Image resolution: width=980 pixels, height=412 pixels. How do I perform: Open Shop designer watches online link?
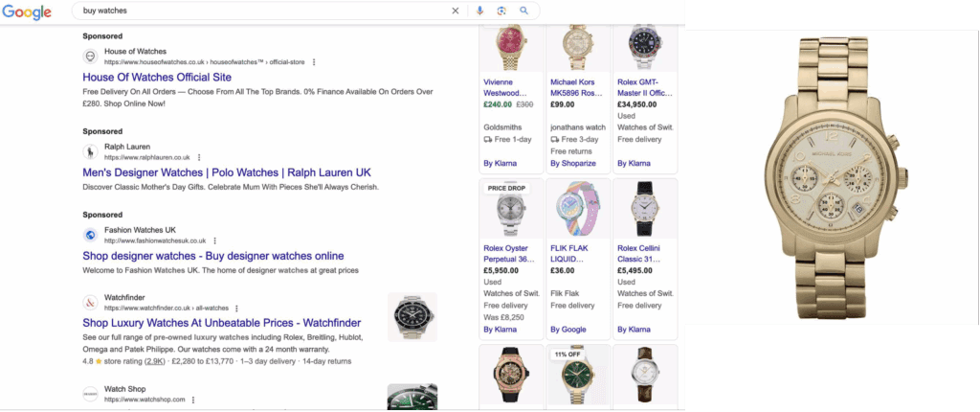(213, 256)
